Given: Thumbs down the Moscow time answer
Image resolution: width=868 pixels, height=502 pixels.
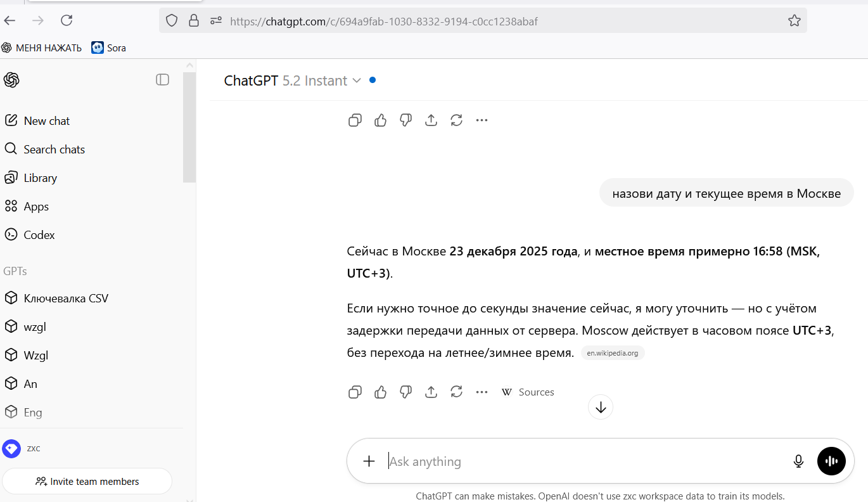Looking at the screenshot, I should point(405,392).
